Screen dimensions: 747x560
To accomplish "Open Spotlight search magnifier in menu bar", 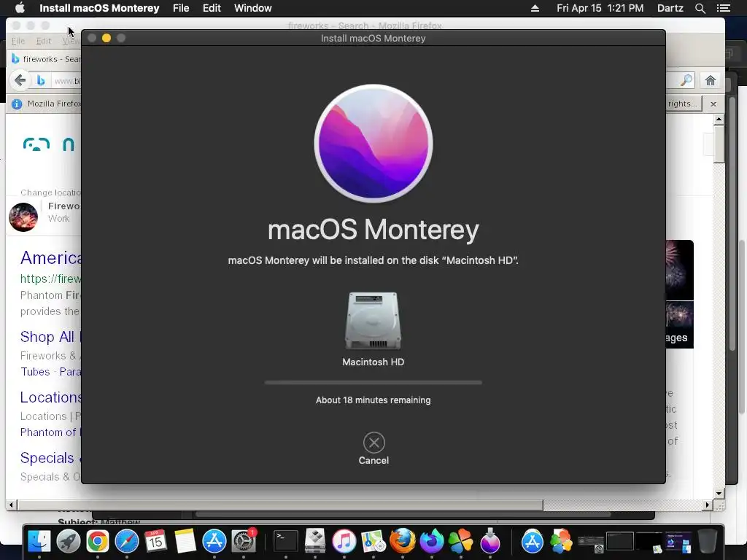I will tap(700, 8).
